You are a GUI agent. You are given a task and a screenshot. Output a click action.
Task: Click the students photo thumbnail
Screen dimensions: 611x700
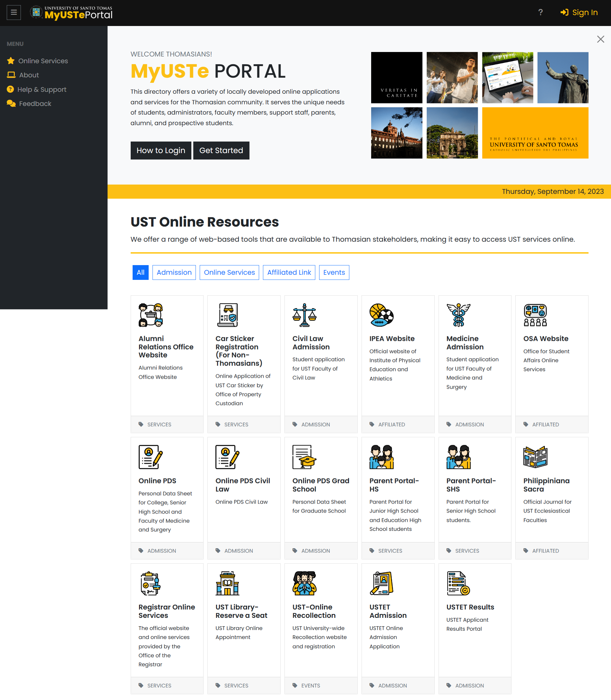(x=452, y=78)
